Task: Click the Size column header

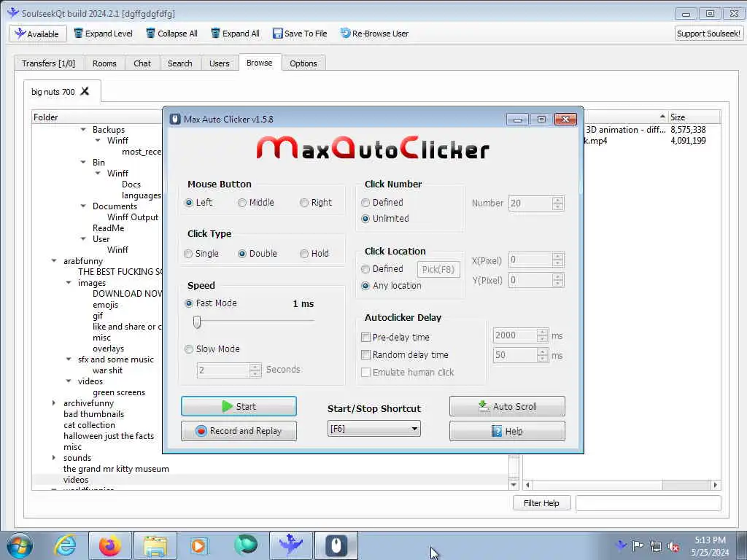Action: tap(694, 117)
